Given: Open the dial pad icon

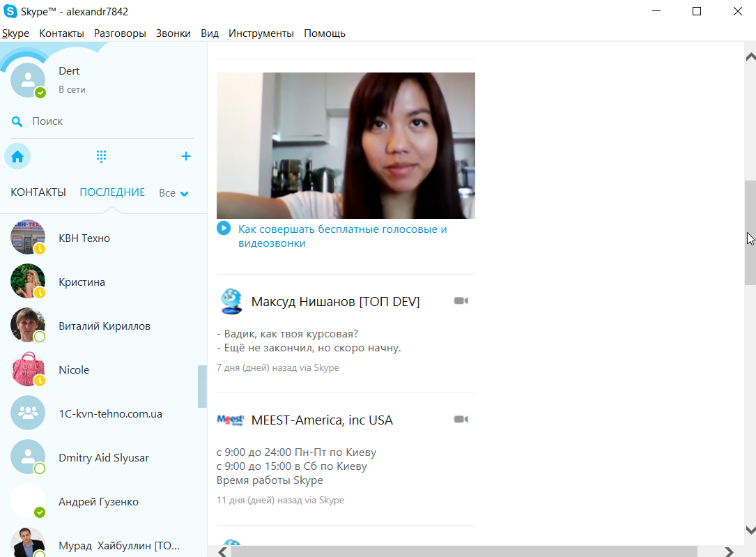Looking at the screenshot, I should pyautogui.click(x=101, y=156).
